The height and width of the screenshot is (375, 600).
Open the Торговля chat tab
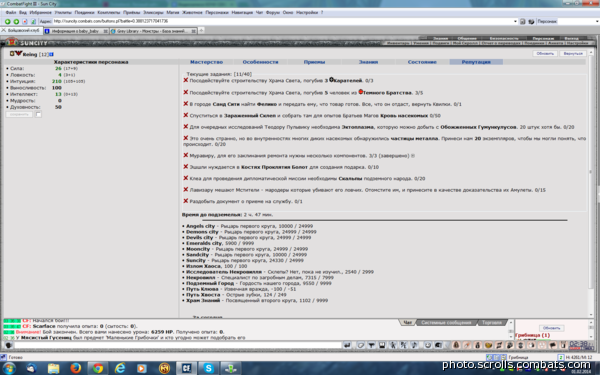pyautogui.click(x=492, y=323)
